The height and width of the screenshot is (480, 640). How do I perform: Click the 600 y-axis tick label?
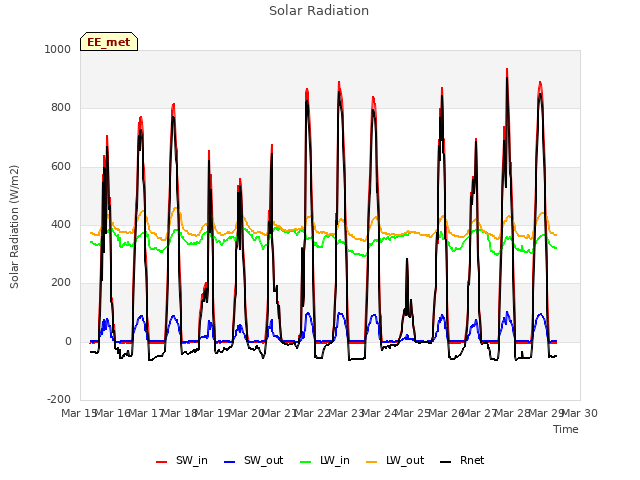click(x=61, y=167)
